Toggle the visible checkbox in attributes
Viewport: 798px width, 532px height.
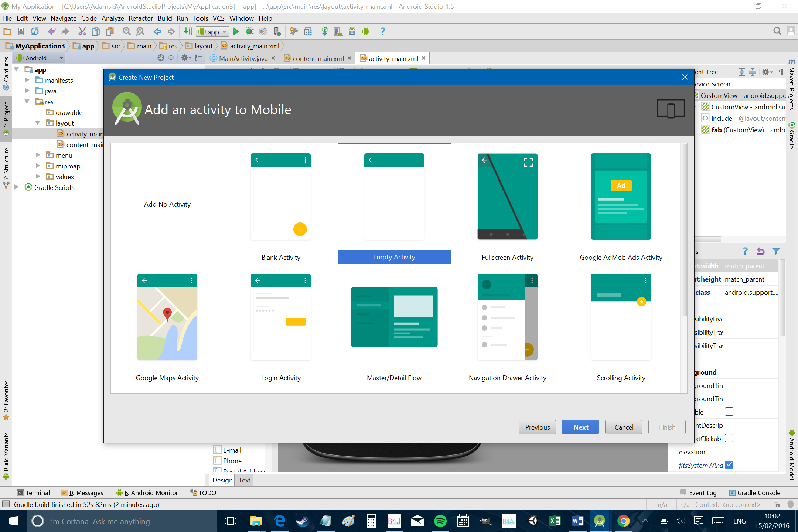(x=730, y=412)
